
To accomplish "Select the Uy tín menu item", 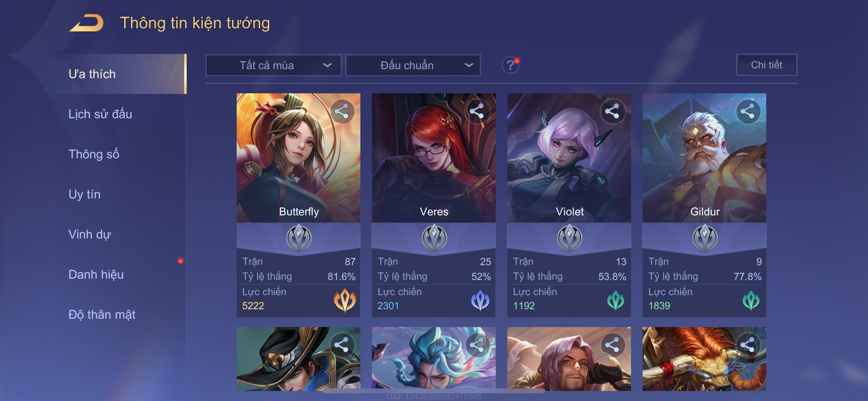I will tap(85, 194).
